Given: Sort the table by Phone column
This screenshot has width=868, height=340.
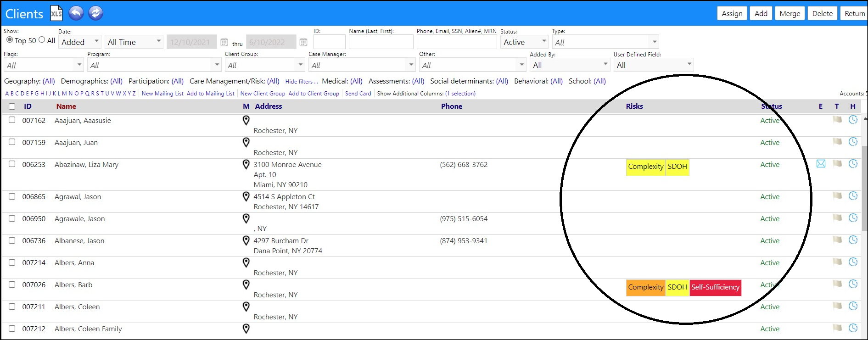Looking at the screenshot, I should click(x=452, y=106).
